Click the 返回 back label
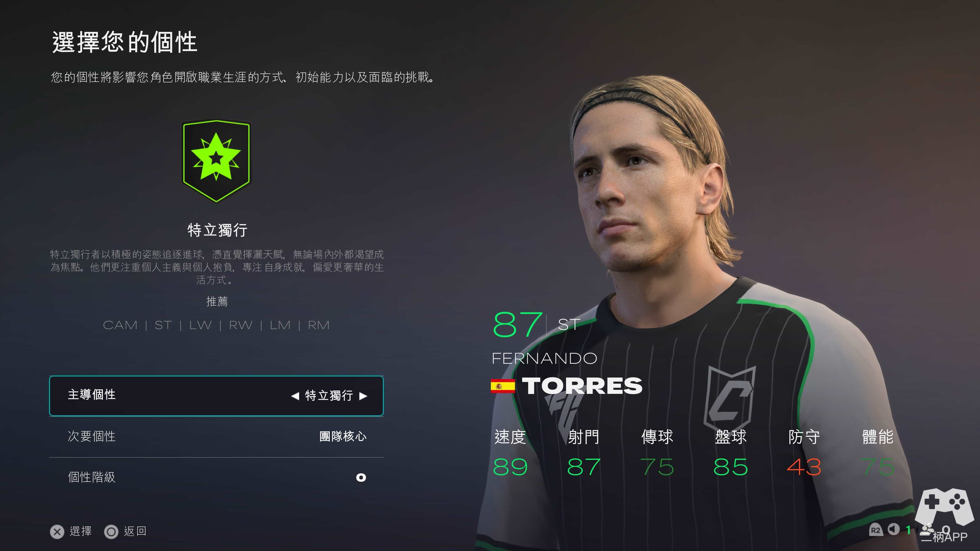This screenshot has width=980, height=551. pyautogui.click(x=135, y=531)
